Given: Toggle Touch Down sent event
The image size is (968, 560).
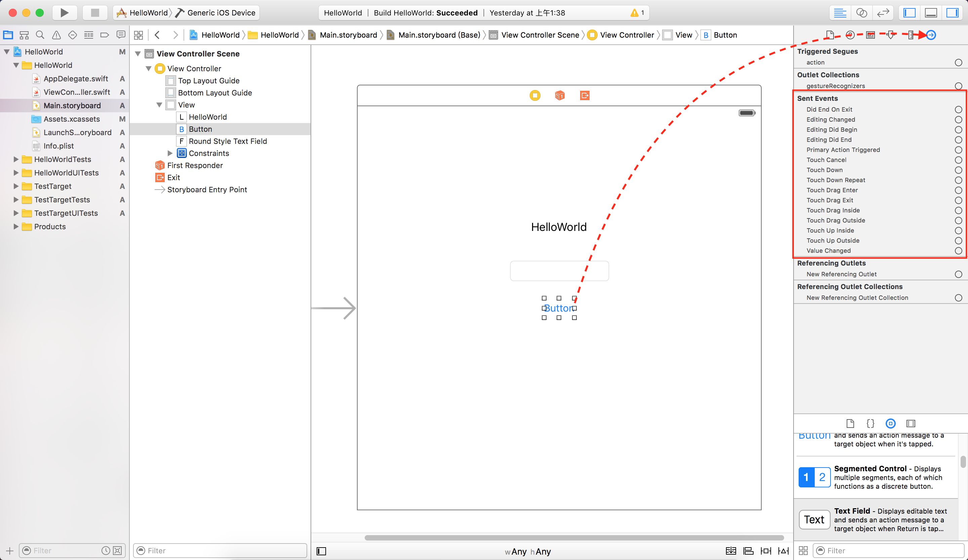Looking at the screenshot, I should (x=959, y=170).
